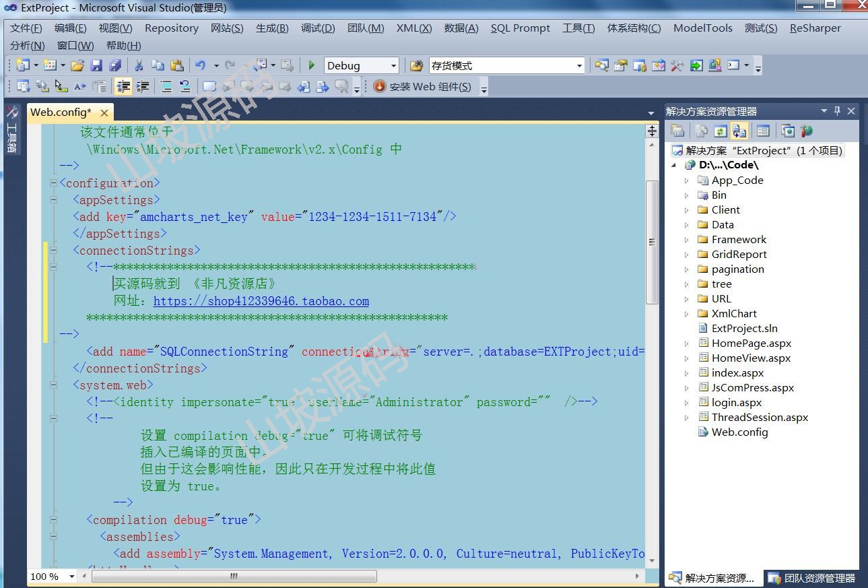Start debugging with the green play icon
868x588 pixels.
(311, 65)
